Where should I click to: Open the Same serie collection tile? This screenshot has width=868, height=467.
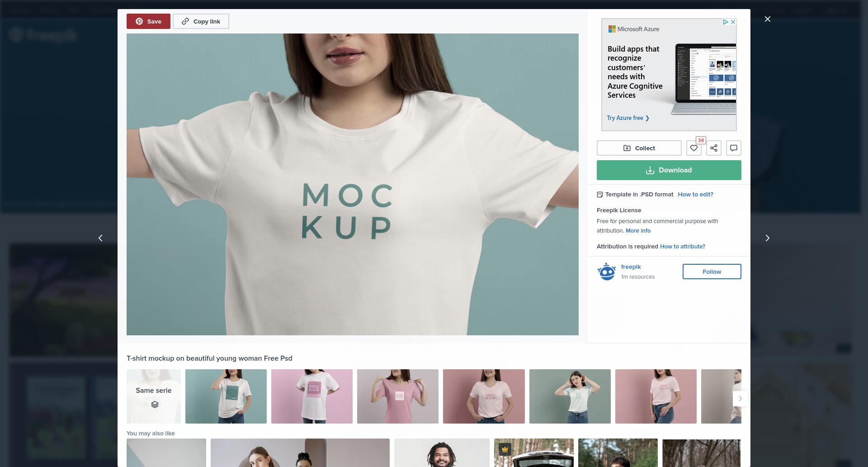(154, 396)
